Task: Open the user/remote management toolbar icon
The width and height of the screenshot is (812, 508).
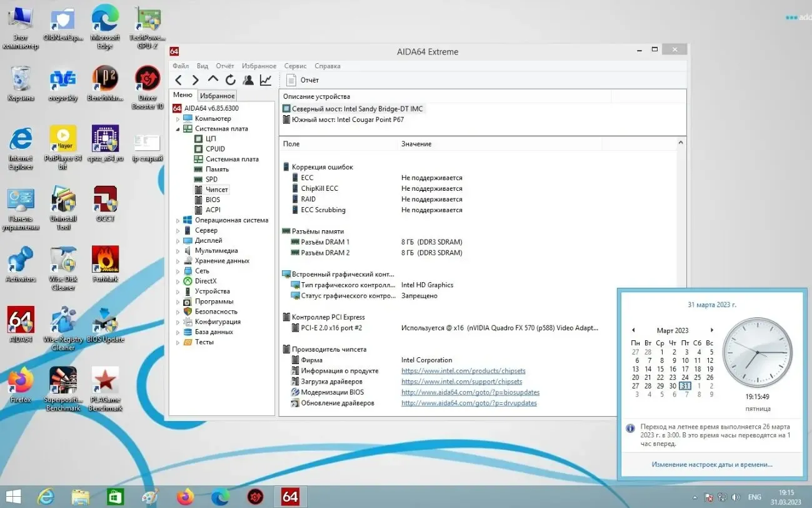Action: [248, 80]
